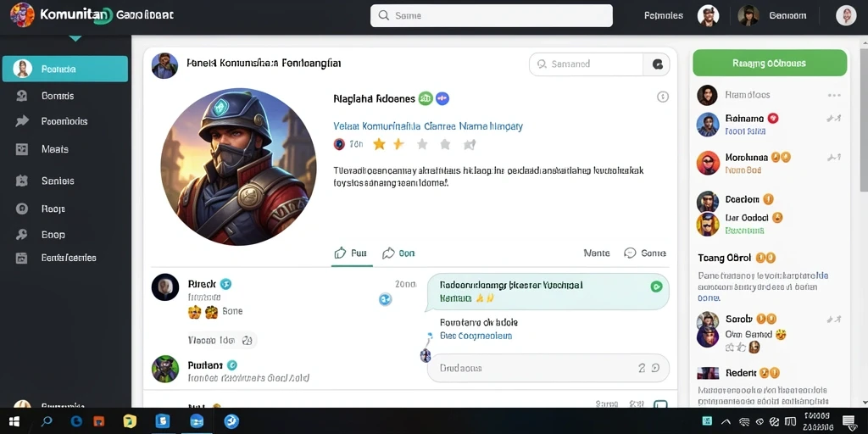The image size is (868, 434).
Task: Click the key icon beside Boop
Action: coord(21,235)
